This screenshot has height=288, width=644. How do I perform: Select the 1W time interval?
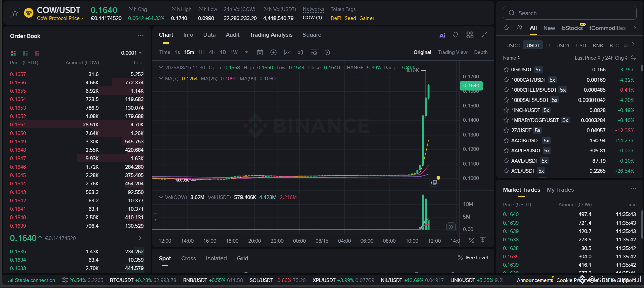[x=234, y=52]
